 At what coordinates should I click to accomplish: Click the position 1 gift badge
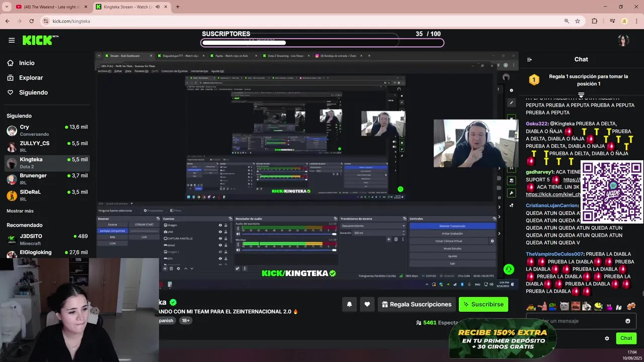point(534,80)
